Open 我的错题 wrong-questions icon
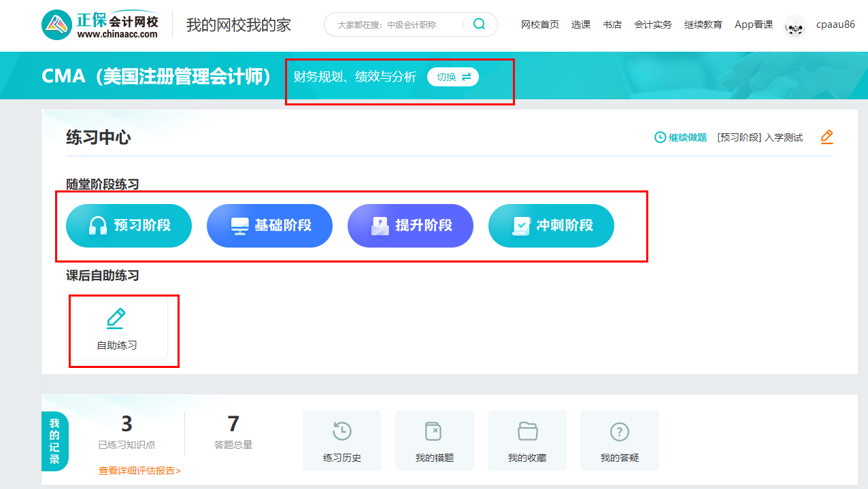868x489 pixels. click(433, 431)
